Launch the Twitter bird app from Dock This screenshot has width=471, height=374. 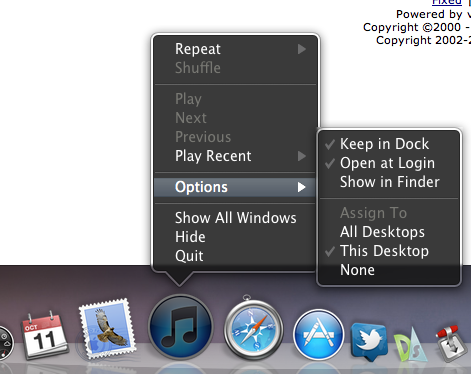(369, 342)
